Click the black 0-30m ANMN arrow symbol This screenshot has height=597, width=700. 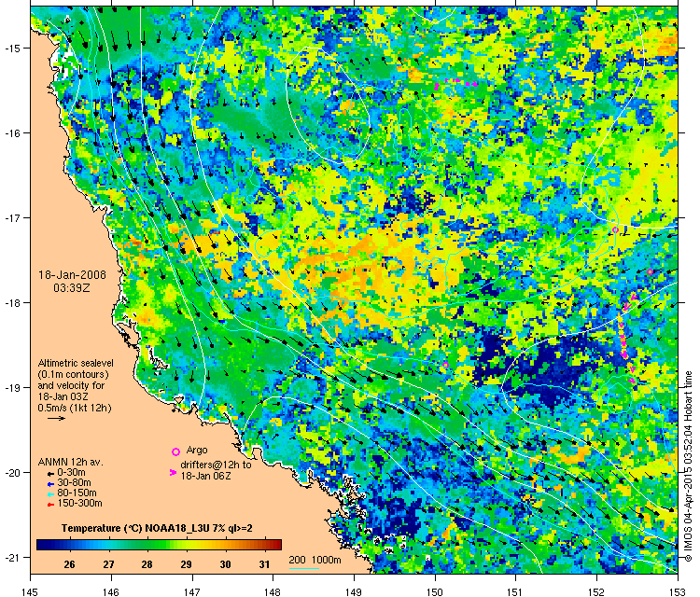pos(51,474)
